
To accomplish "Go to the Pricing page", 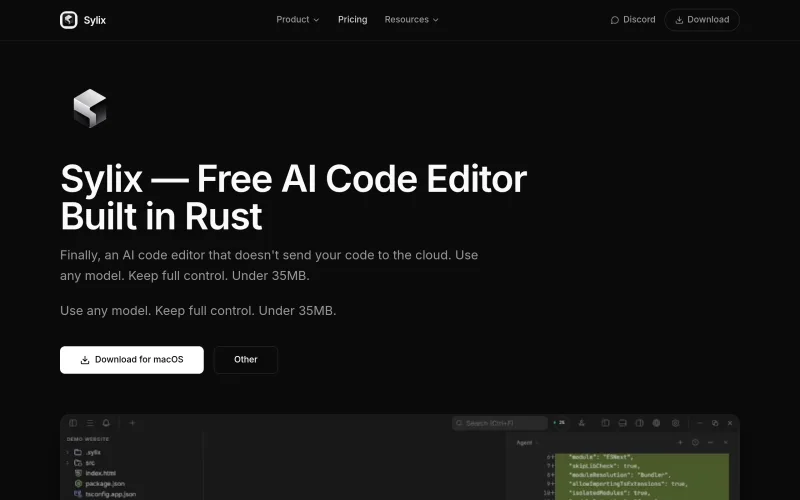I will point(352,19).
